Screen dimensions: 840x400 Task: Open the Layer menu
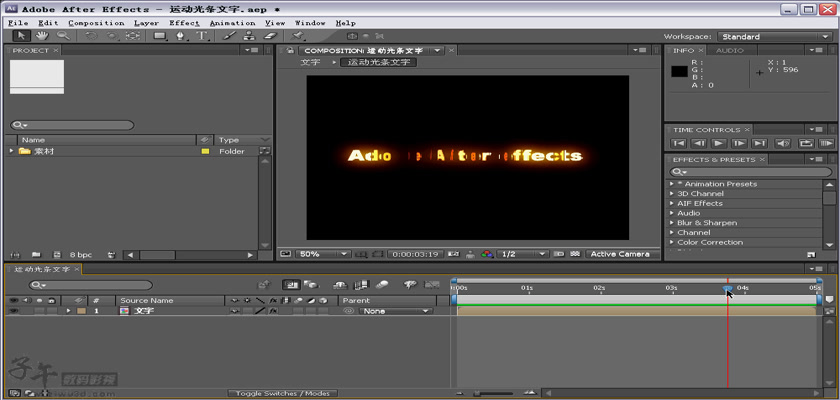coord(146,23)
